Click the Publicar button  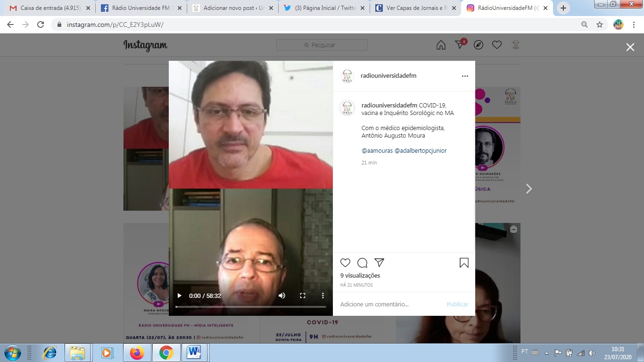[457, 304]
